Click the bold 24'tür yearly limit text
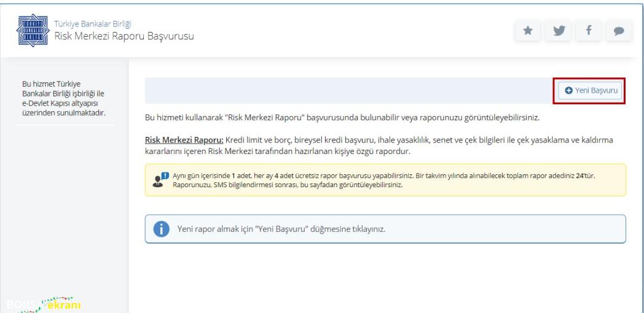 coord(585,176)
